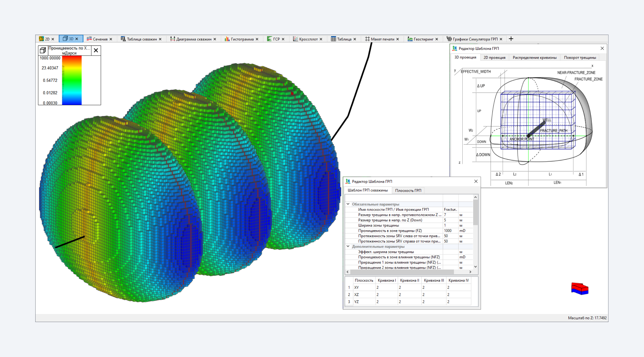The width and height of the screenshot is (644, 357).
Task: Edit SRV слева length value 50
Action: point(450,236)
